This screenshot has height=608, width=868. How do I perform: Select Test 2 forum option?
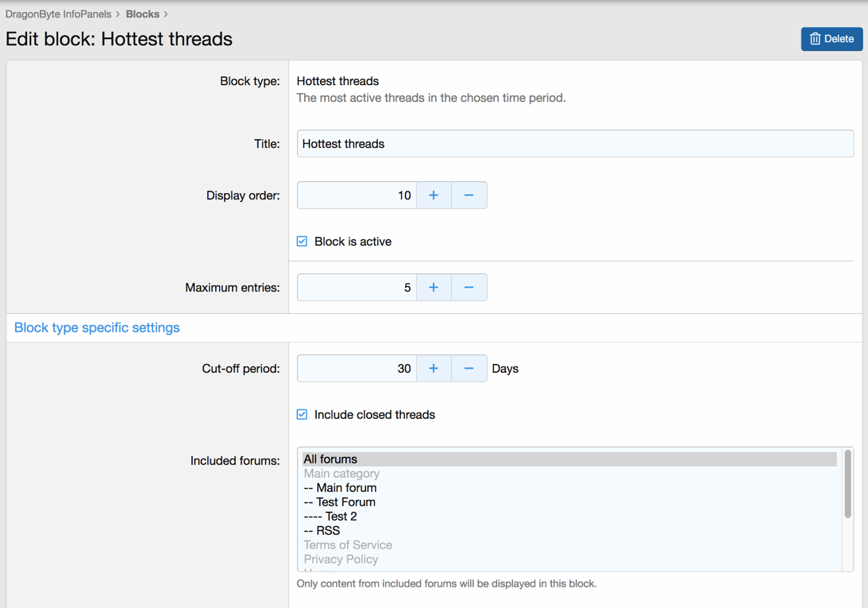click(330, 517)
